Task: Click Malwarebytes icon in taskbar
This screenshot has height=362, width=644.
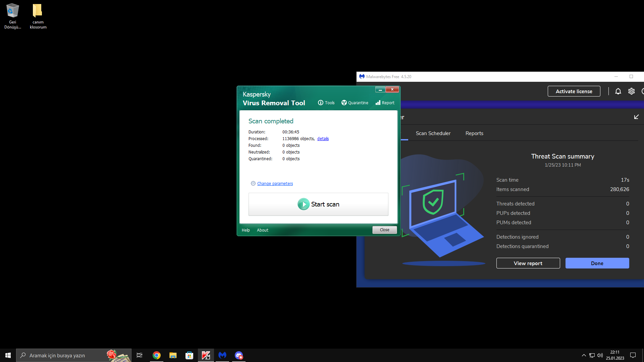Action: pyautogui.click(x=222, y=355)
